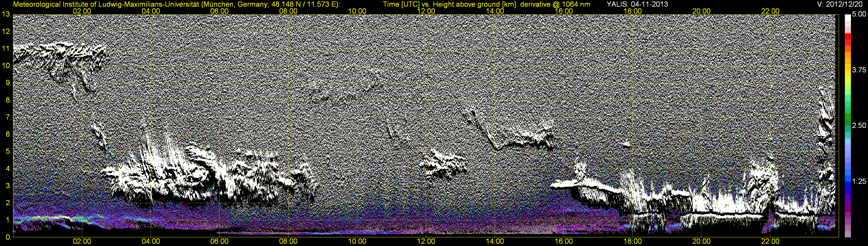The height and width of the screenshot is (246, 868).
Task: Click the height axis label '3.'
Action: tap(8, 186)
